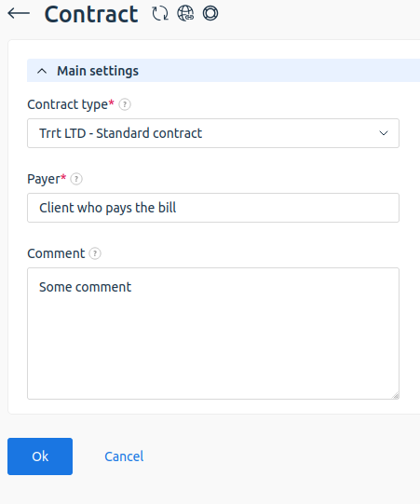Click the globe link icon in header
The image size is (420, 504).
coord(185,13)
